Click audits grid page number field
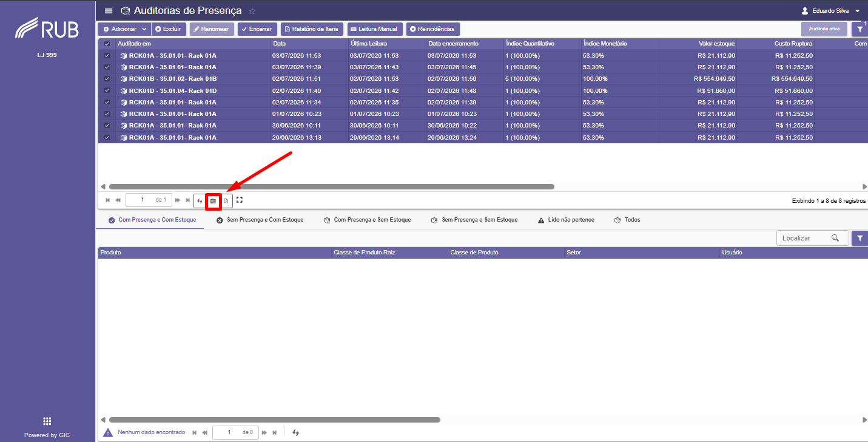Viewport: 868px width, 442px height. tap(149, 200)
